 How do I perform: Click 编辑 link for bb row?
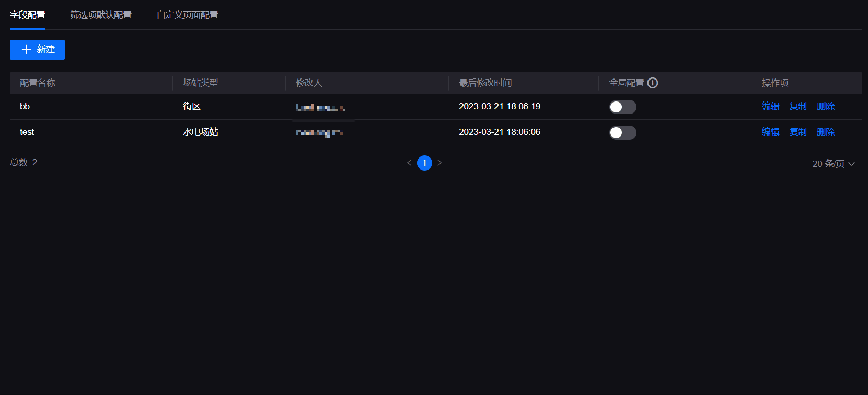pos(770,106)
